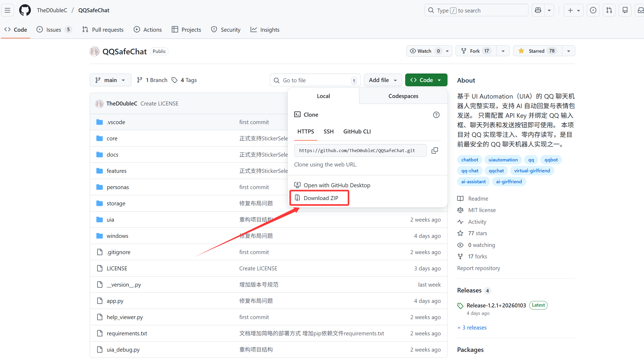
Task: Open the Copilot icon in header
Action: coord(538,10)
